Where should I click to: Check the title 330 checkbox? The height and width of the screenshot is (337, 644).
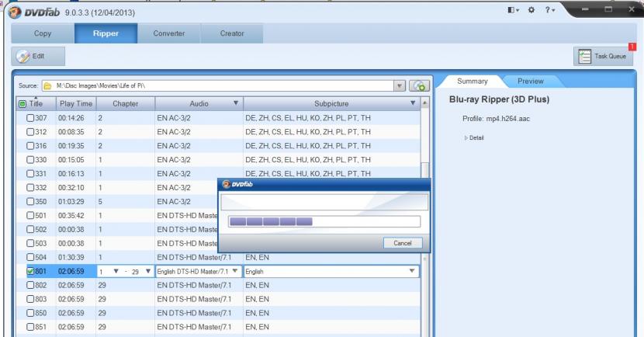click(x=30, y=160)
